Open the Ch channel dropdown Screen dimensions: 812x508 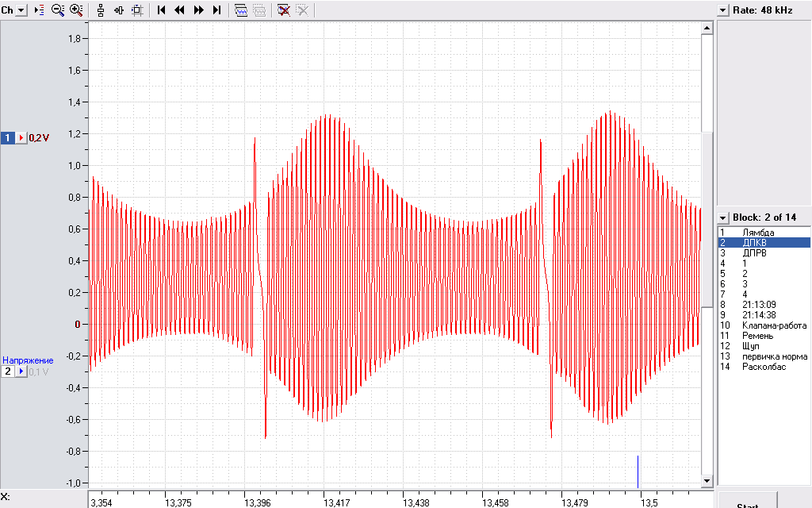click(x=21, y=10)
